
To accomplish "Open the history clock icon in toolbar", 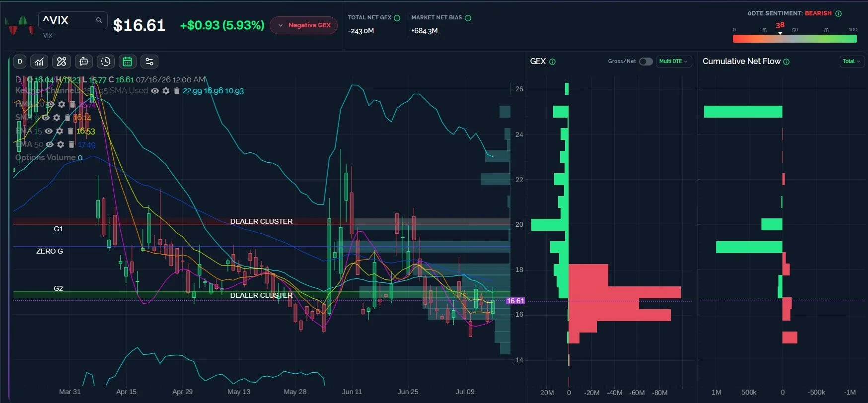I will coord(106,62).
